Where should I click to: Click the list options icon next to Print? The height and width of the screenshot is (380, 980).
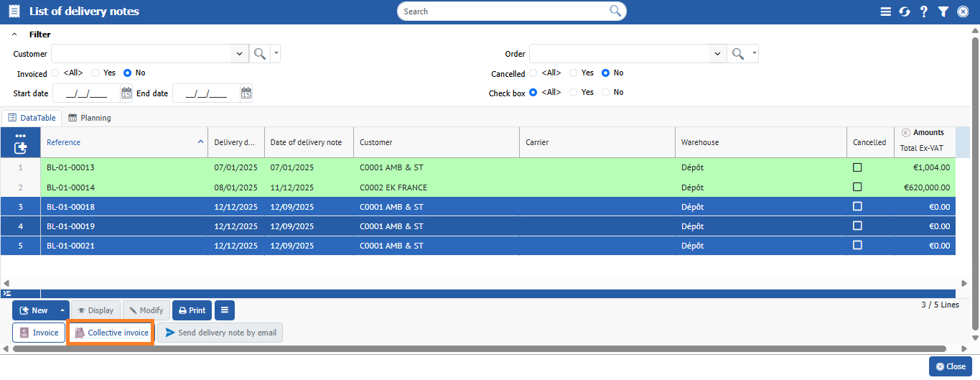click(225, 310)
